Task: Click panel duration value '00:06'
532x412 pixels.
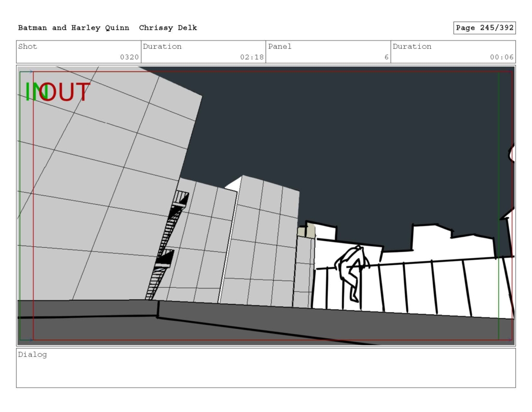Action: click(501, 57)
